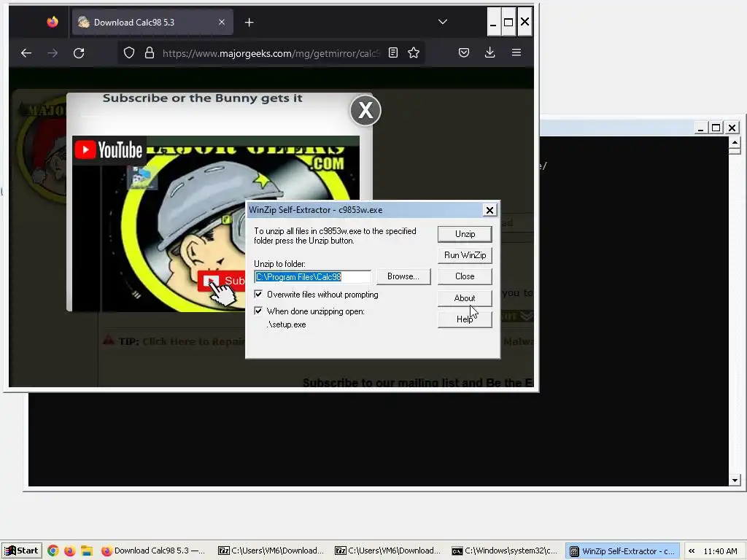Switch to second 7-Zip Downloads taskbar item
Viewport: 747px width, 560px height.
388,551
